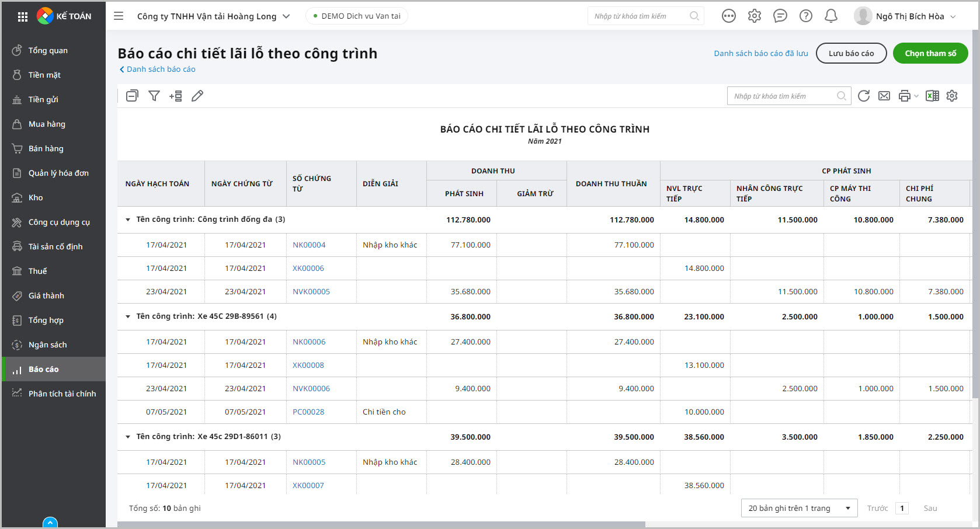Open print options dropdown arrow

click(x=916, y=96)
